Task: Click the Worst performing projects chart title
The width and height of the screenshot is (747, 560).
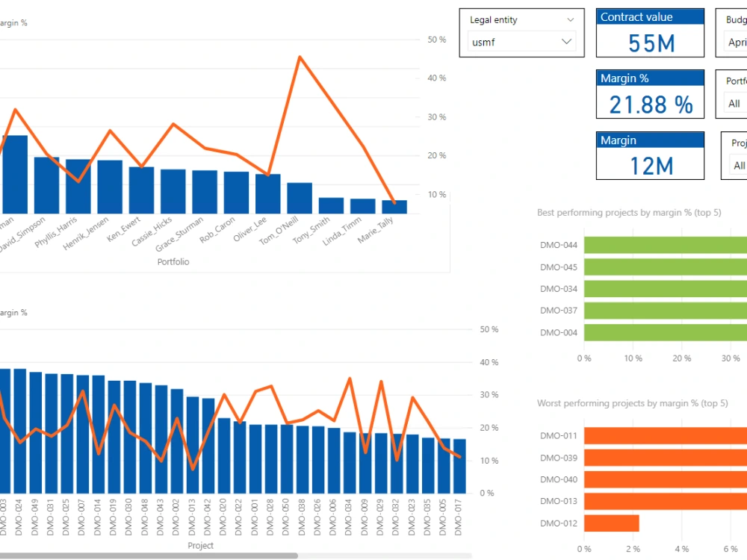Action: 632,403
